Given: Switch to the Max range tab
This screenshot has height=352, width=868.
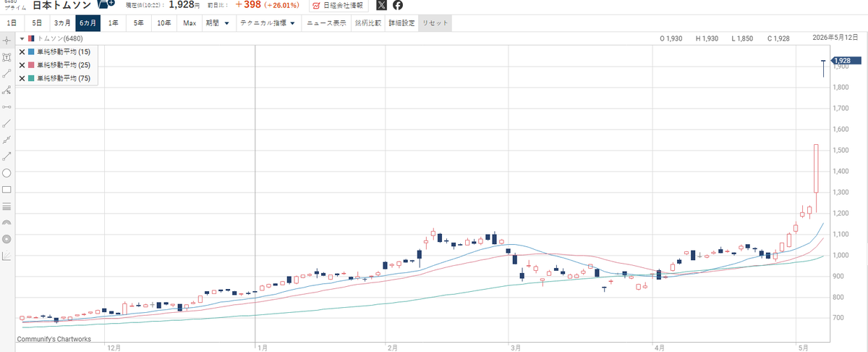Looking at the screenshot, I should (190, 23).
